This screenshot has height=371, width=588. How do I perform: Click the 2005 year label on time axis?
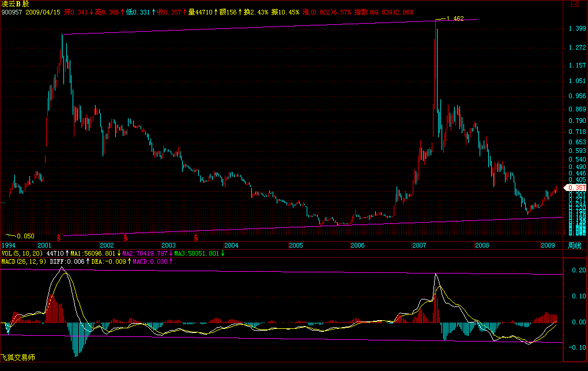pos(296,245)
